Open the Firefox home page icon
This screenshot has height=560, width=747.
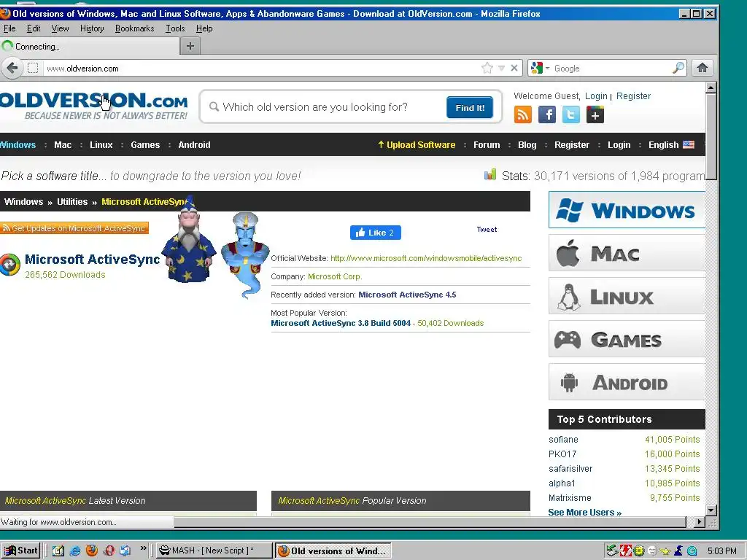click(x=703, y=68)
